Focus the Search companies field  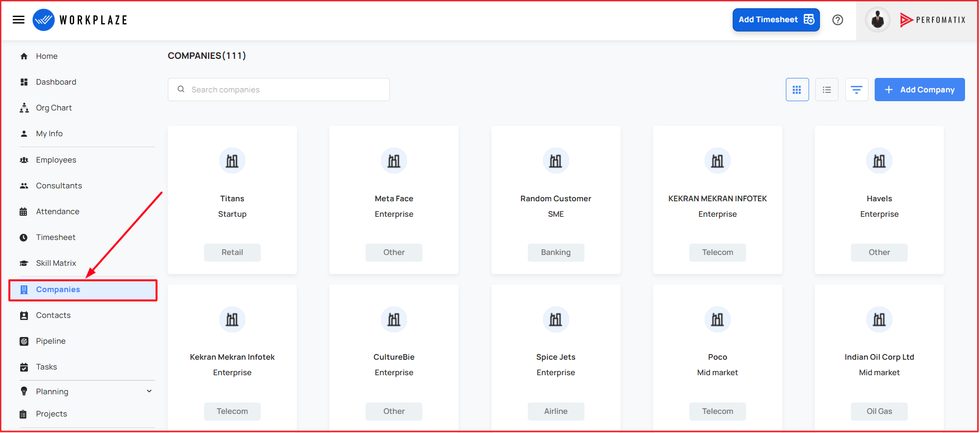coord(279,90)
